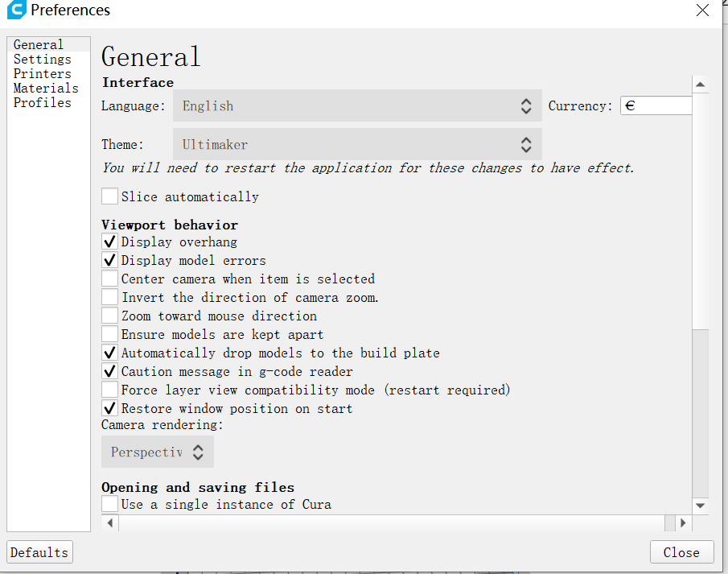Click the Defaults button
Image resolution: width=728 pixels, height=574 pixels.
tap(39, 552)
